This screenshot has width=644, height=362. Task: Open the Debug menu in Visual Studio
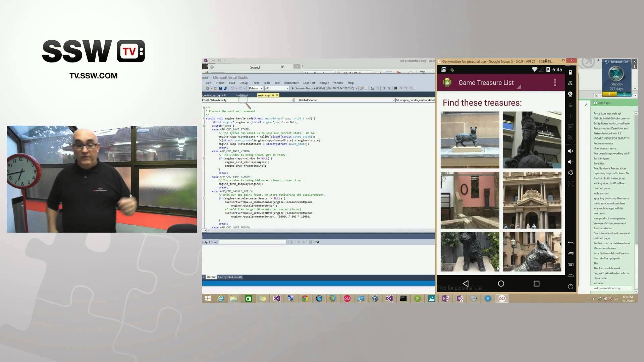(244, 83)
